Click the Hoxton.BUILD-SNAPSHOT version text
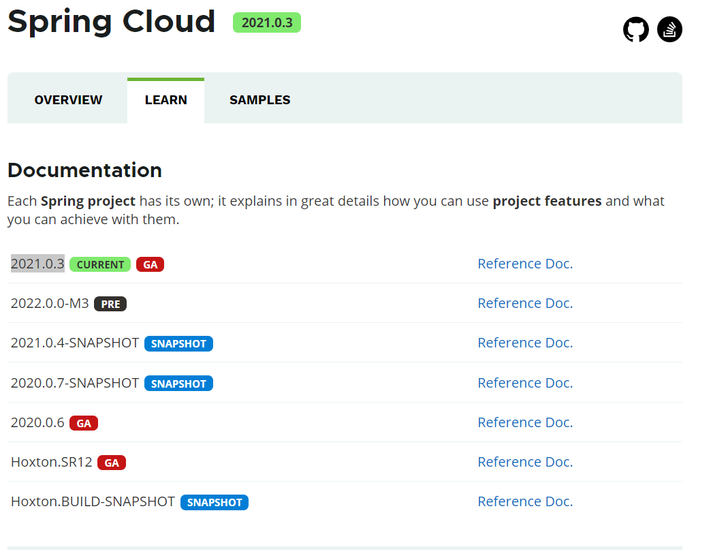This screenshot has height=560, width=728. tap(93, 501)
